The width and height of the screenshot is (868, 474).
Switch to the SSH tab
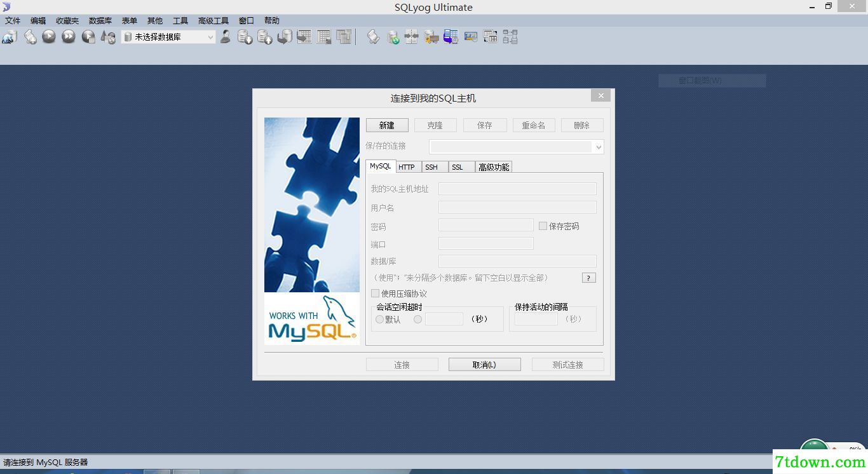click(433, 167)
